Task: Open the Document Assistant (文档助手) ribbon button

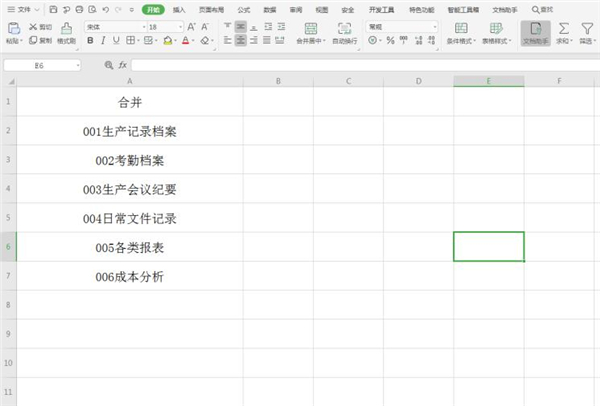Action: tap(535, 33)
